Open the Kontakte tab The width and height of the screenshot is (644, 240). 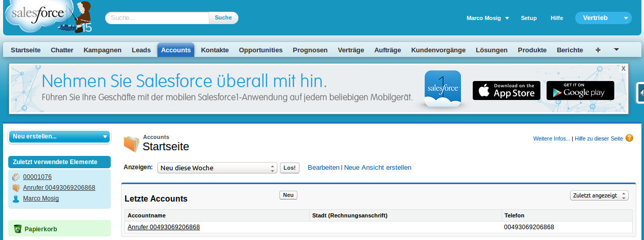pos(215,50)
